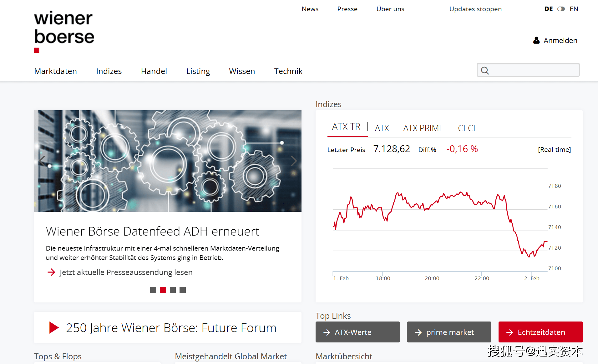Image resolution: width=598 pixels, height=364 pixels.
Task: Select the third carousel slide indicator
Action: (173, 290)
